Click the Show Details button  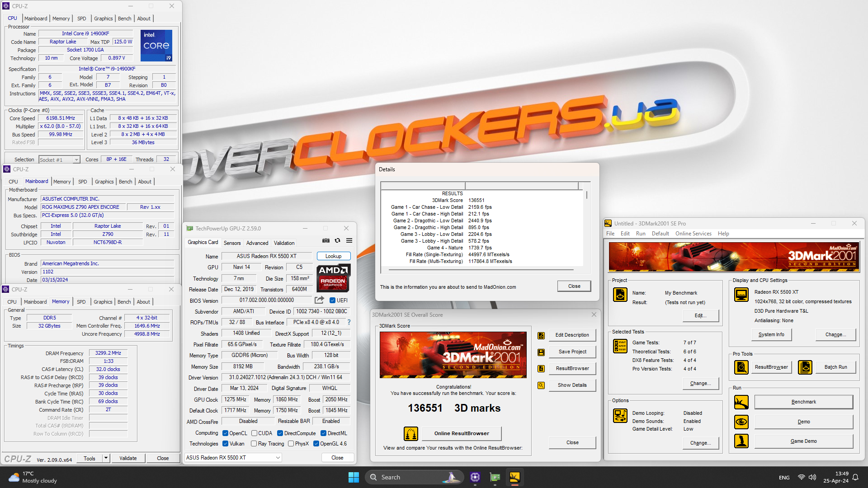pos(572,385)
